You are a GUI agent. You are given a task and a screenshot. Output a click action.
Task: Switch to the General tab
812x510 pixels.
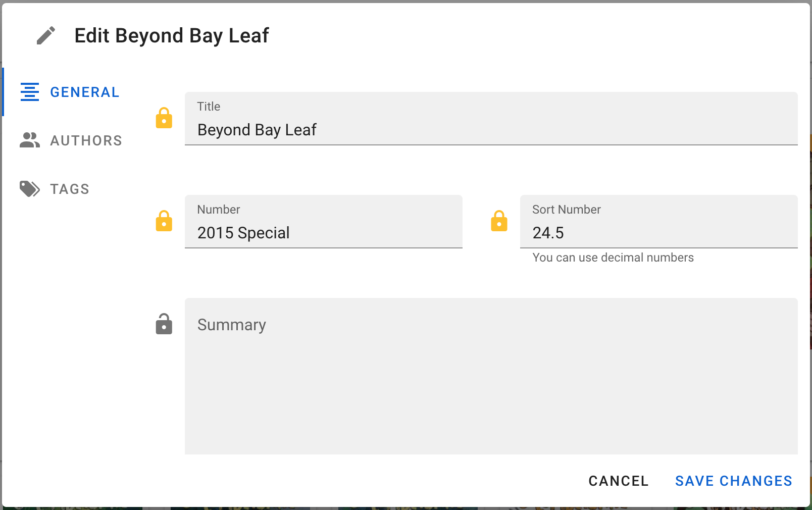coord(84,92)
